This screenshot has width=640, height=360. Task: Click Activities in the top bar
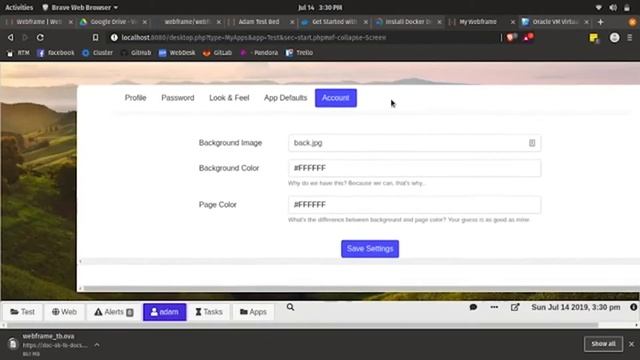point(19,7)
